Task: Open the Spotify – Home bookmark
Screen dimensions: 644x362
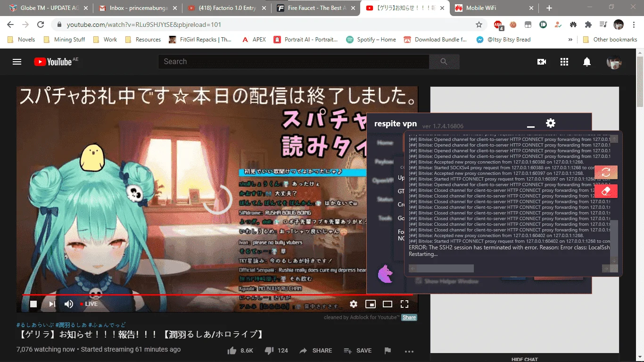Action: (x=371, y=40)
